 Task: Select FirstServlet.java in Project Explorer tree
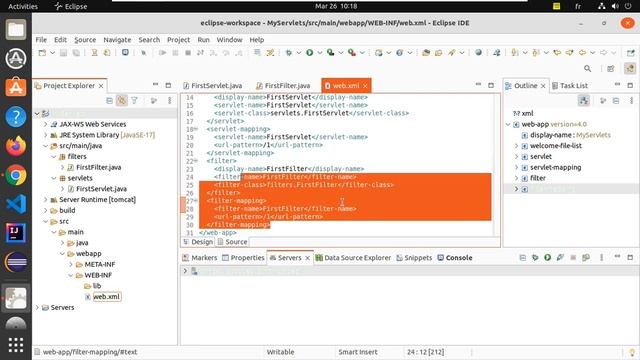click(x=101, y=189)
